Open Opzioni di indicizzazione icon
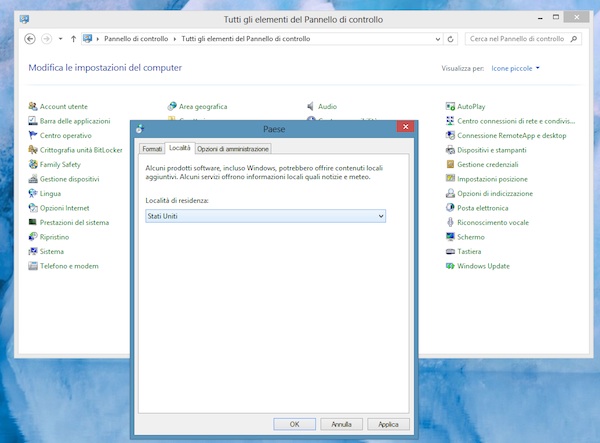 [450, 194]
